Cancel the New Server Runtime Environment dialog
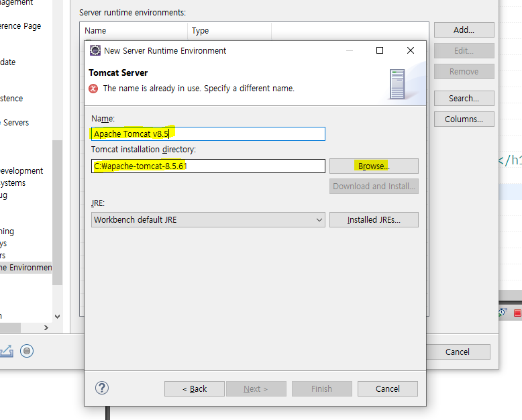The width and height of the screenshot is (522, 420). tap(388, 388)
